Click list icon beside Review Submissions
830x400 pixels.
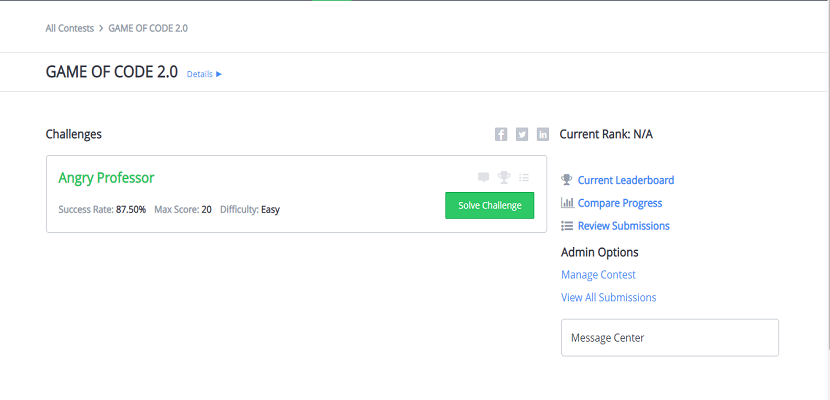tap(567, 226)
